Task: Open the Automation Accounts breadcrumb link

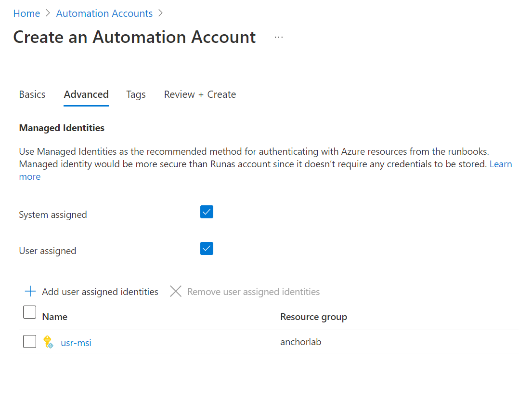Action: (x=104, y=13)
